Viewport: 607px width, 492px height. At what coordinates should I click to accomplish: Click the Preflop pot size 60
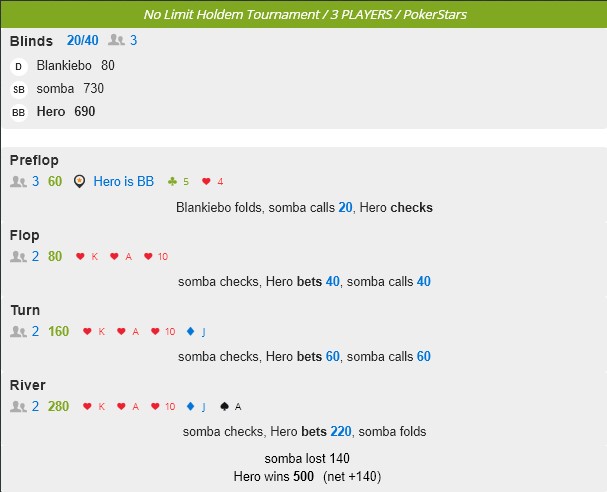55,181
